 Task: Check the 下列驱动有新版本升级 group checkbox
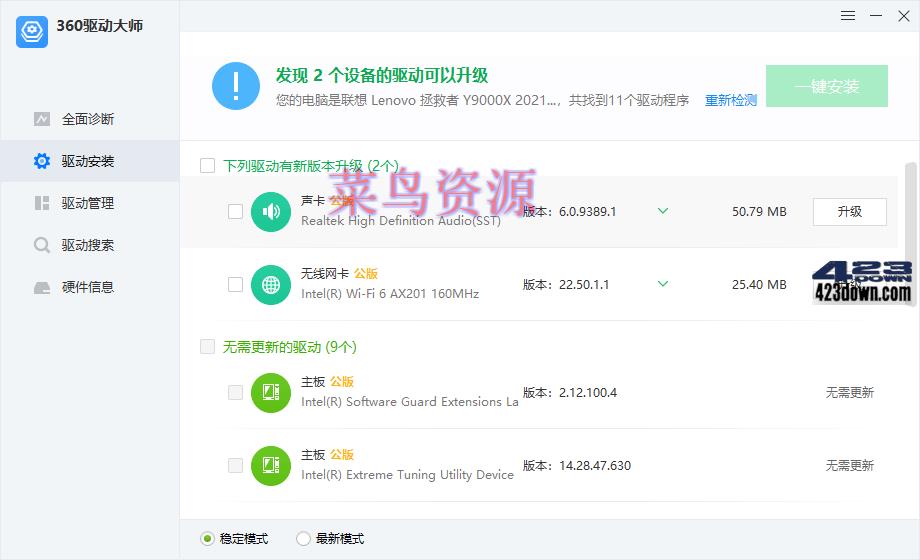208,166
